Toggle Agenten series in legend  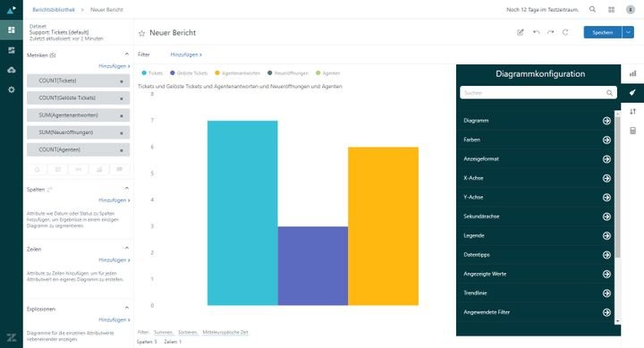[327, 73]
